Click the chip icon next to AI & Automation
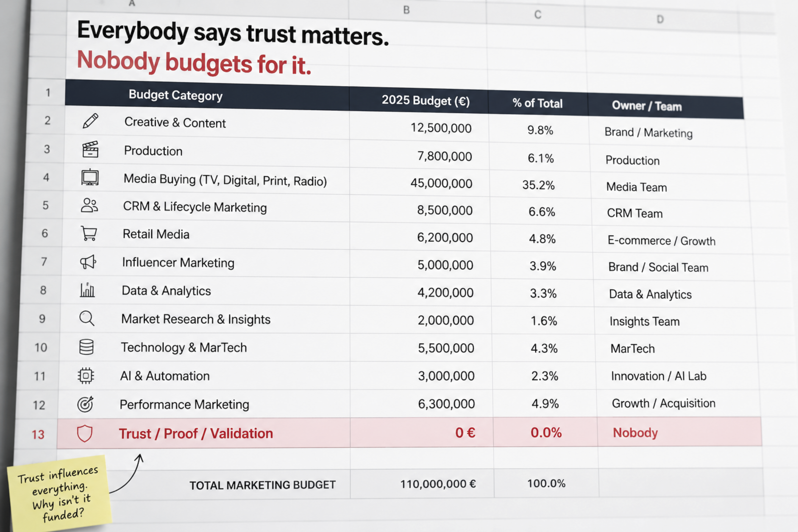Screen dimensions: 798x532 (86, 376)
